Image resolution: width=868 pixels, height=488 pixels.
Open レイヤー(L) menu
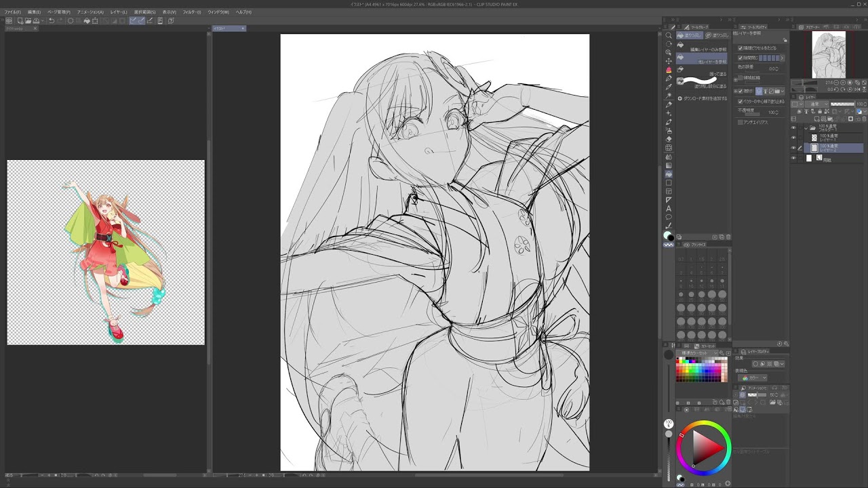coord(119,12)
